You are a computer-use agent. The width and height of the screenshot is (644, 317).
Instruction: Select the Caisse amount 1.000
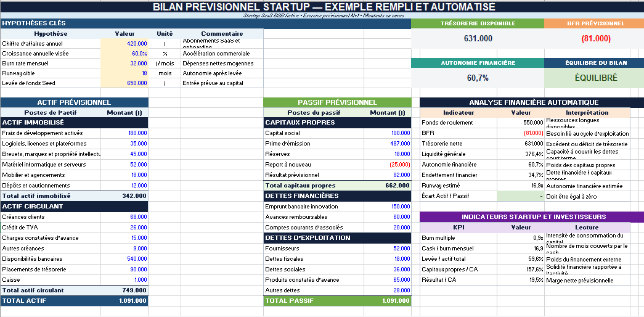(x=124, y=280)
